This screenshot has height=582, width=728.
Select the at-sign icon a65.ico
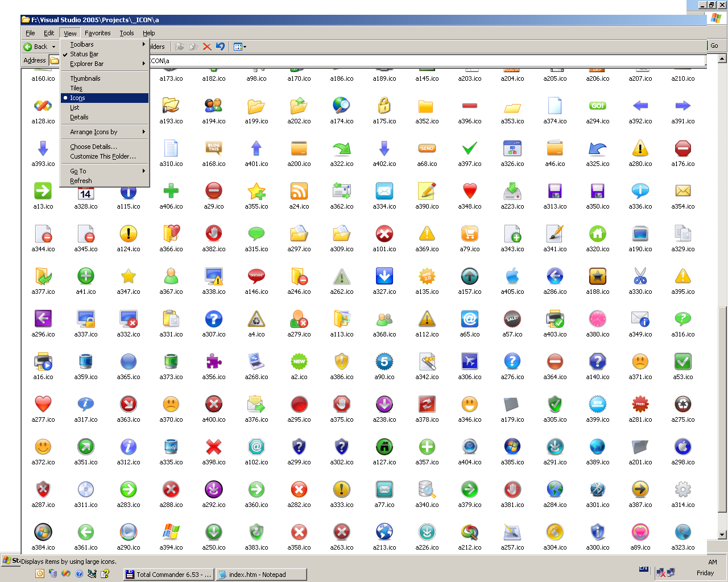[470, 318]
